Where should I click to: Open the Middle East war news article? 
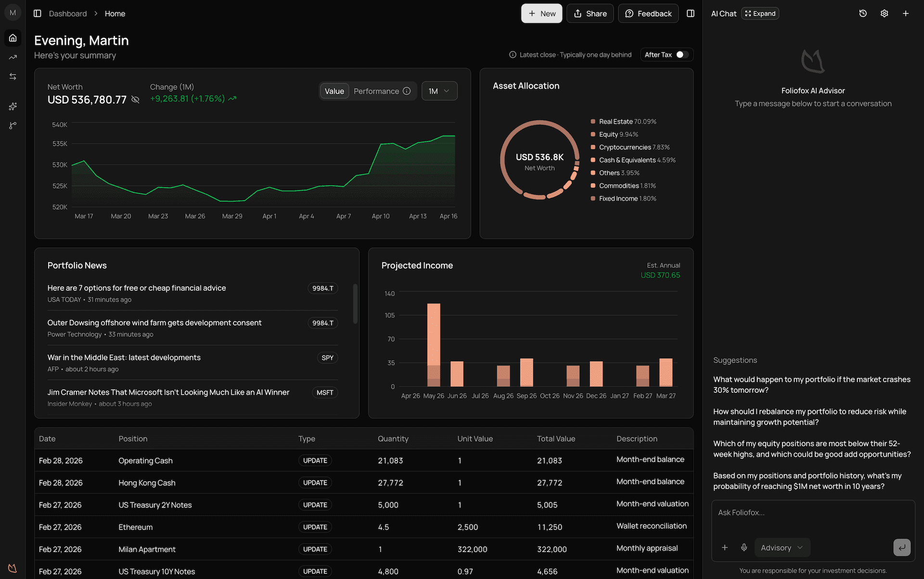click(x=124, y=357)
